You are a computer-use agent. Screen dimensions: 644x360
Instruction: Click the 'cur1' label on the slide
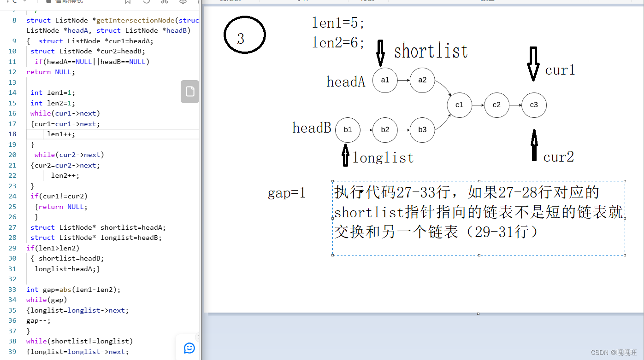(560, 70)
